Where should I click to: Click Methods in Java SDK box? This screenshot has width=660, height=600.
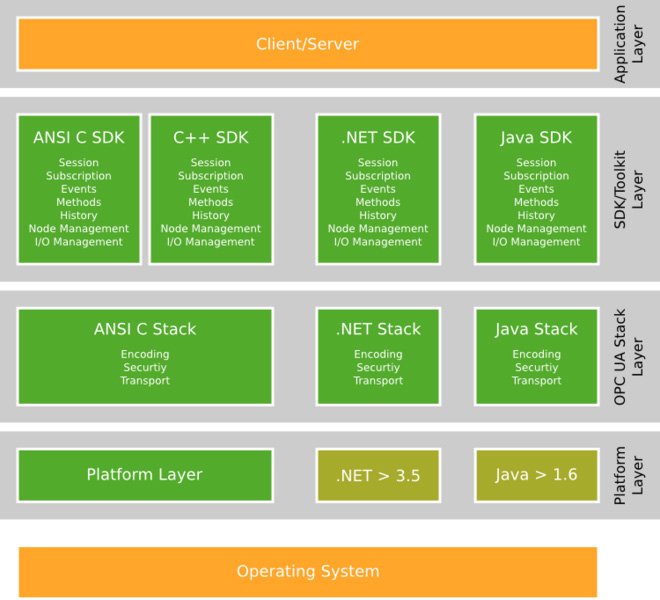[536, 202]
